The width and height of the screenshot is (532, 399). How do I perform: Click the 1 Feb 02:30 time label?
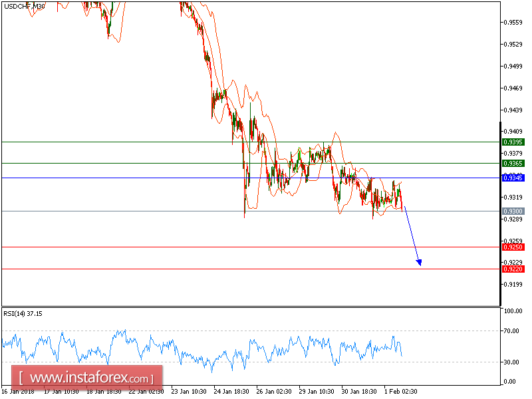400,392
